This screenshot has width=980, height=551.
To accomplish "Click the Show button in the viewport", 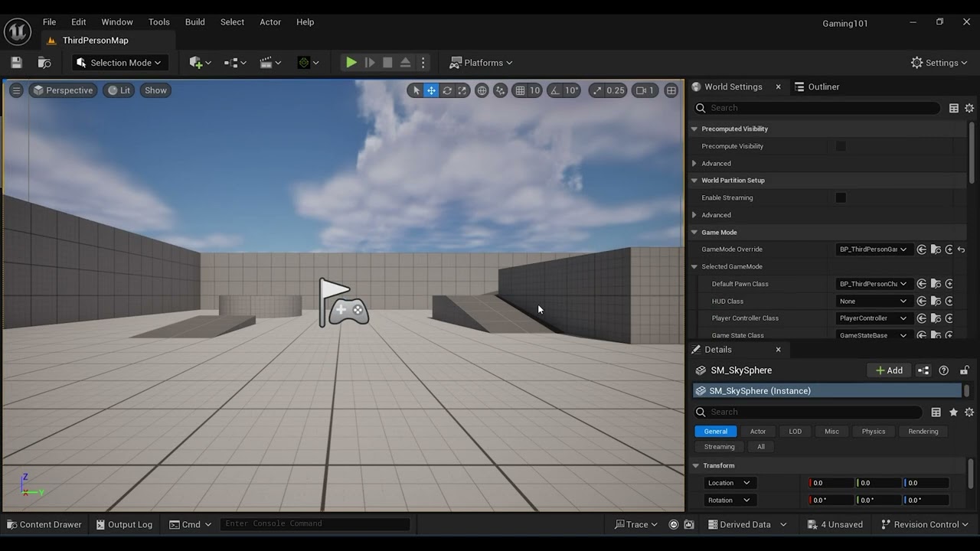I will pyautogui.click(x=155, y=90).
